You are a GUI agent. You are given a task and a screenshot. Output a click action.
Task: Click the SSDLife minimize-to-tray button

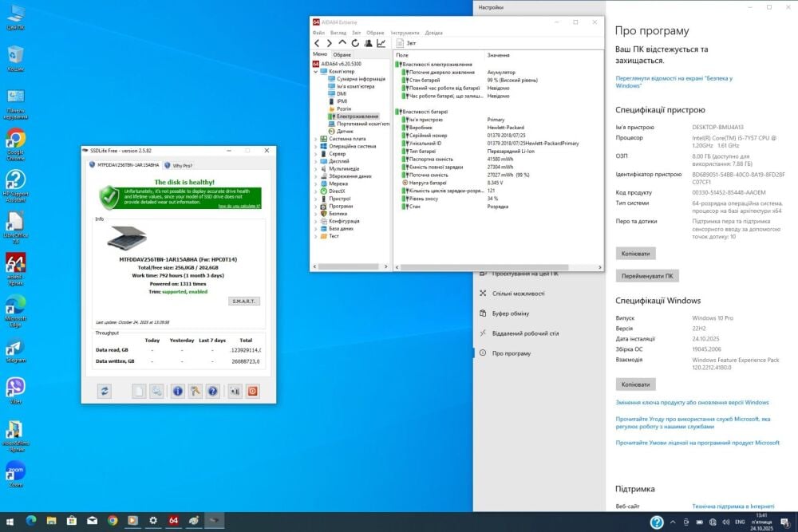235,391
